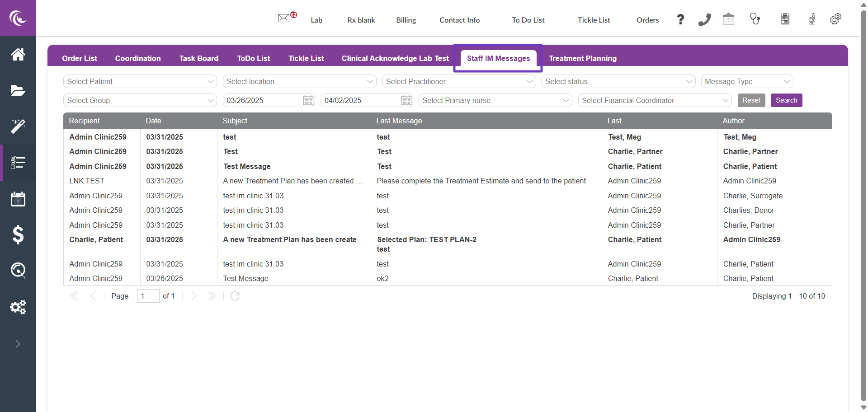Open the dollar sign billing sidebar icon
This screenshot has height=412, width=868.
[x=18, y=234]
